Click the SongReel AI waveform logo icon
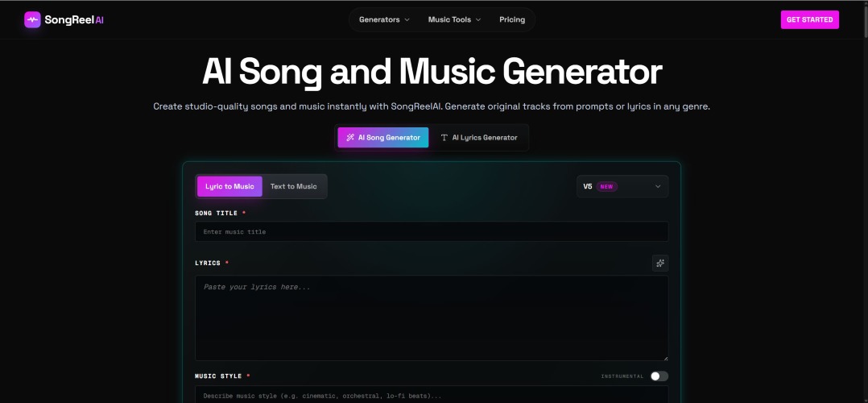Viewport: 868px width, 403px height. [x=32, y=19]
